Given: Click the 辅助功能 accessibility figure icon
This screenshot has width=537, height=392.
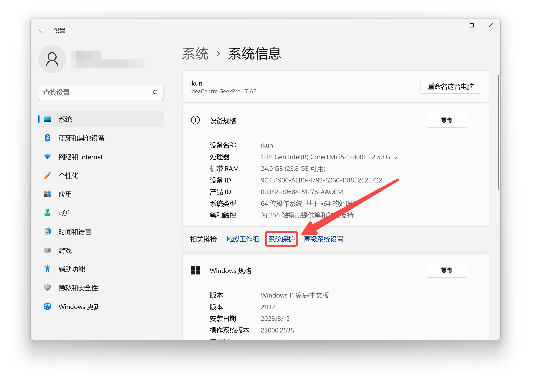Looking at the screenshot, I should (47, 269).
